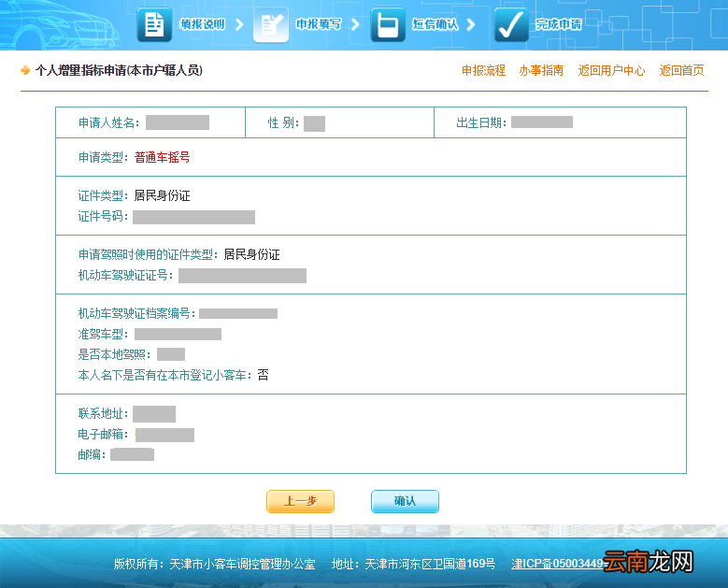
Task: Click the chevron after 填报说明
Action: point(239,24)
